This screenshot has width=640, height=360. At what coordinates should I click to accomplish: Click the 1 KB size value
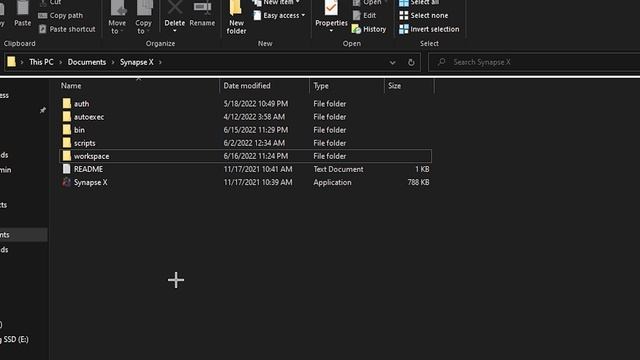pyautogui.click(x=422, y=169)
